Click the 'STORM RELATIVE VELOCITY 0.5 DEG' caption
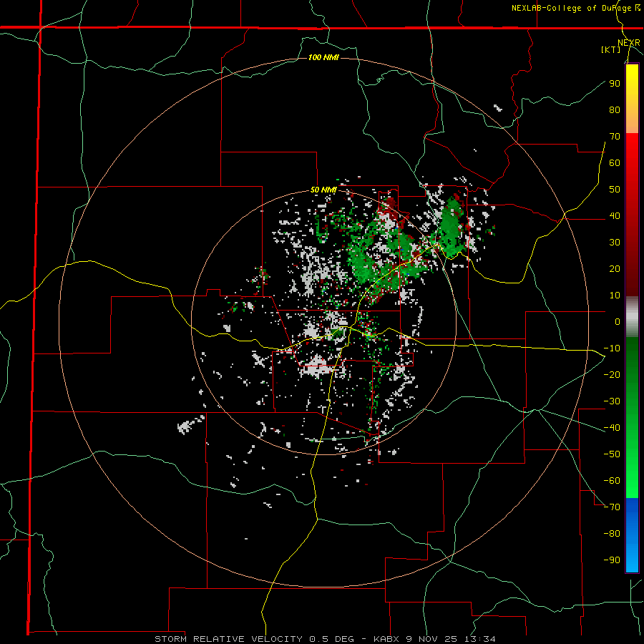The image size is (644, 644). (x=254, y=639)
